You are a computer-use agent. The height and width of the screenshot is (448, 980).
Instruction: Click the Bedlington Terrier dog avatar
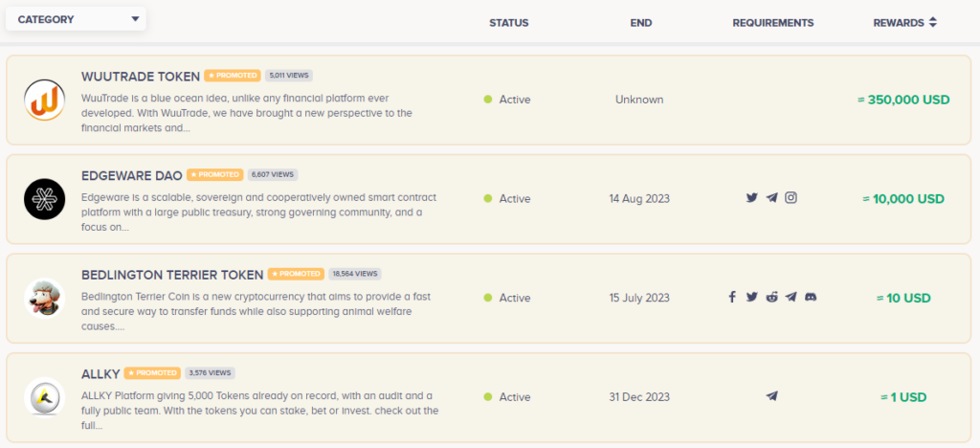coord(44,298)
